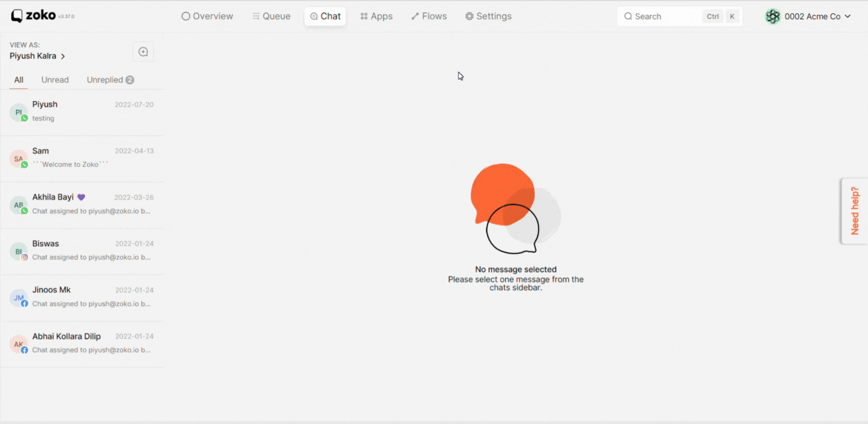This screenshot has height=424, width=868.
Task: Click Akhila Bayi's AB avatar
Action: point(19,205)
